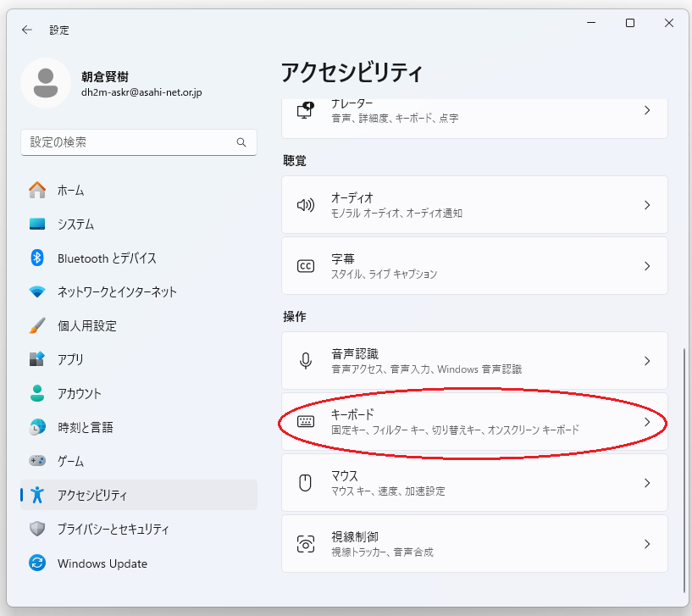Open 視線制御 row chevron arrow
Screen dimensions: 692x616
[x=647, y=544]
